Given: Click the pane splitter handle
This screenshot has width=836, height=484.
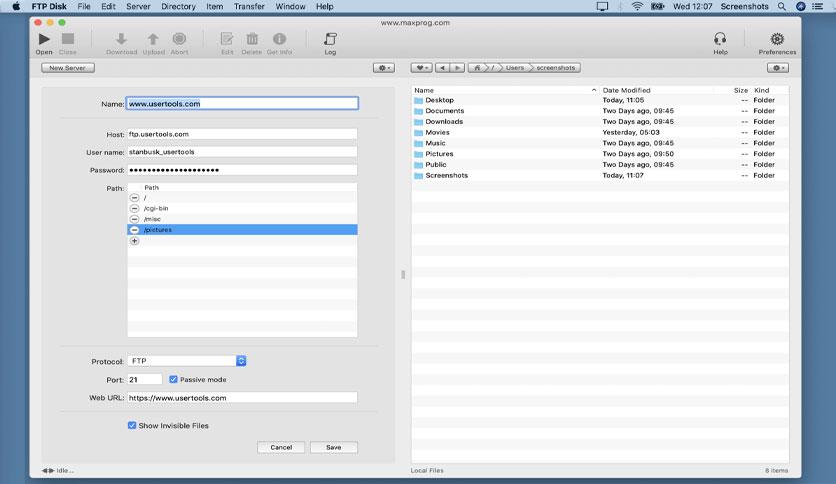Looking at the screenshot, I should (403, 275).
